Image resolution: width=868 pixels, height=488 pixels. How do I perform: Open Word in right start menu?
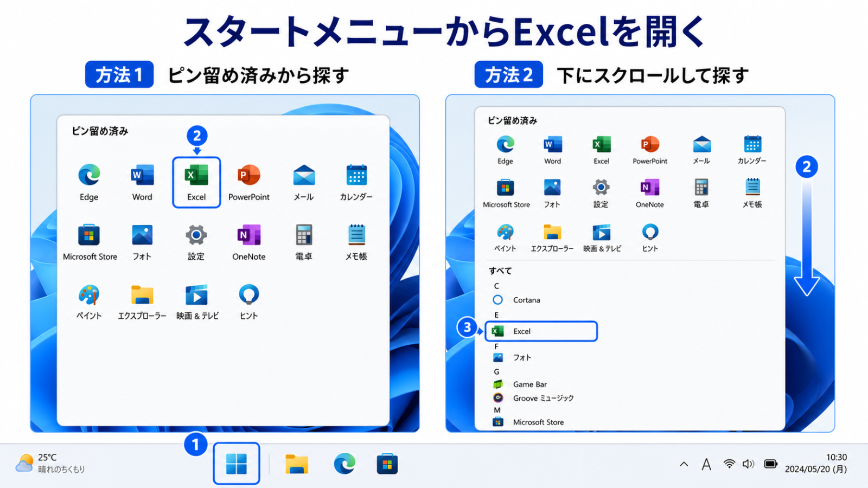[x=553, y=150]
